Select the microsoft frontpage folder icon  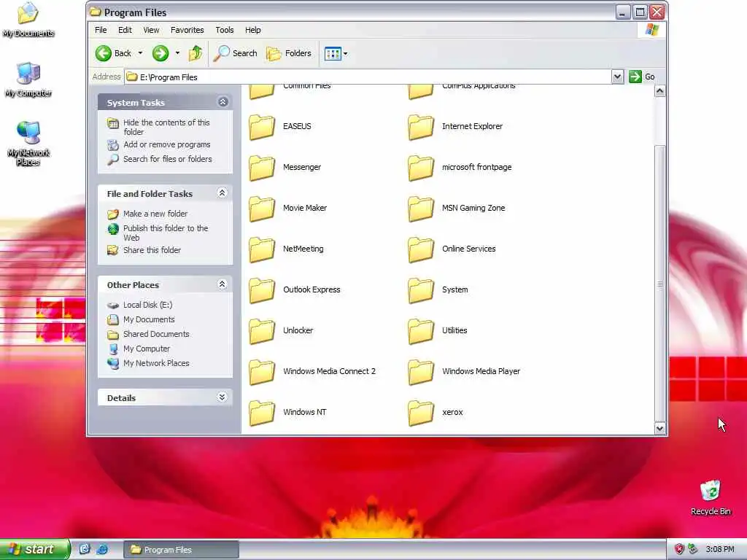pos(421,168)
